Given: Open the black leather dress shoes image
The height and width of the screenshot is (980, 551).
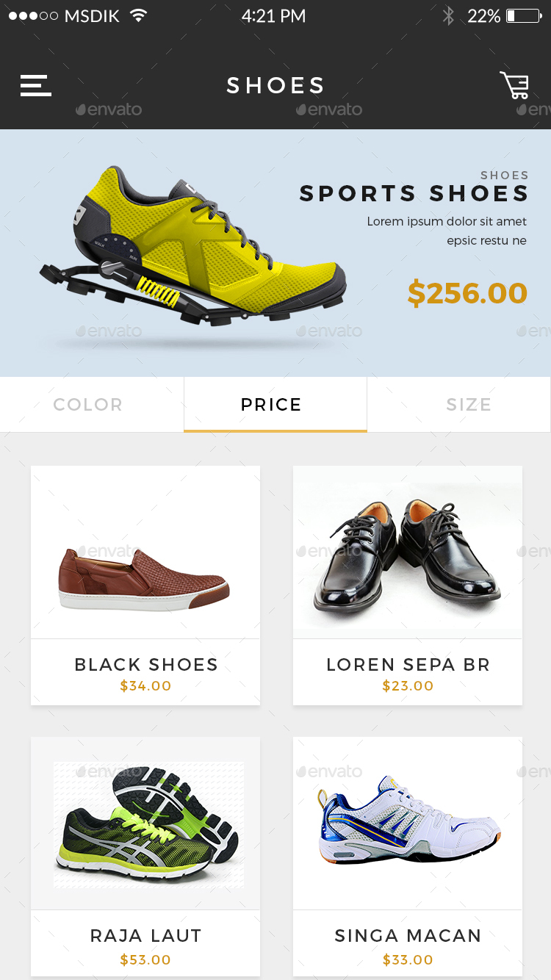Looking at the screenshot, I should [408, 552].
